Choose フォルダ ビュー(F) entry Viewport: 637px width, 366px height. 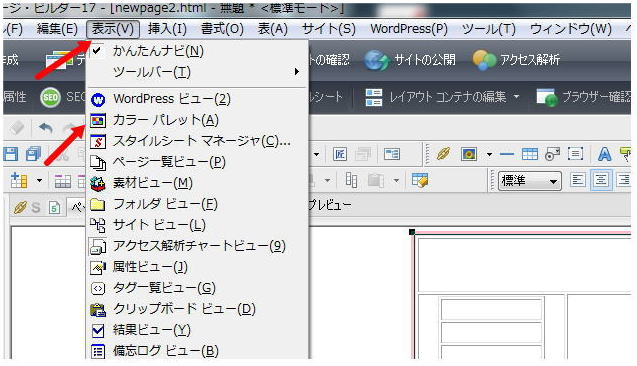[x=197, y=204]
